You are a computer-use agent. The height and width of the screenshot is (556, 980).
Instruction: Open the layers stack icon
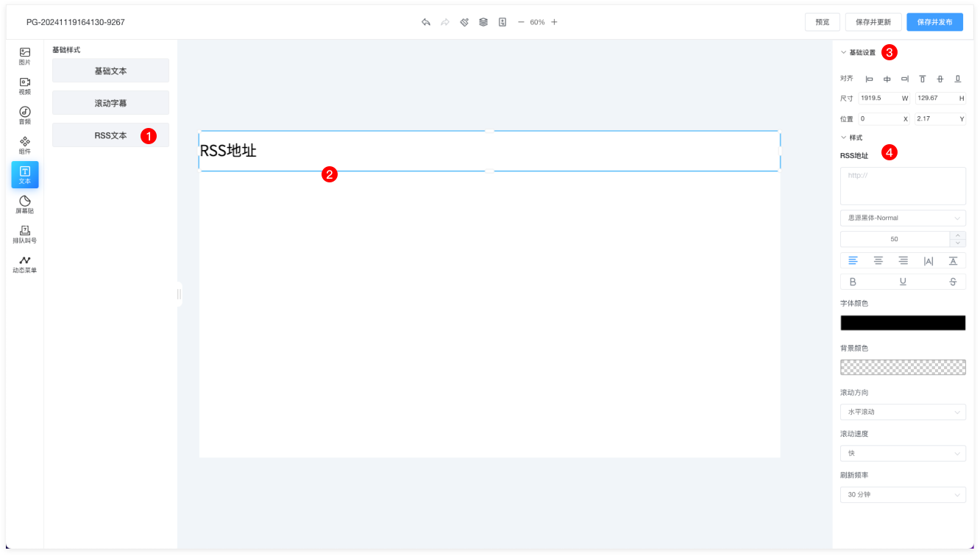(x=483, y=22)
